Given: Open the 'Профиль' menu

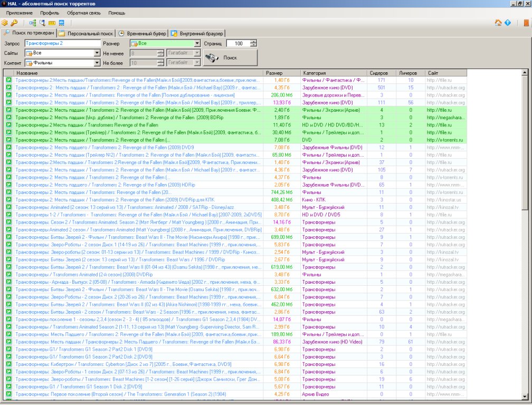Looking at the screenshot, I should click(x=50, y=13).
